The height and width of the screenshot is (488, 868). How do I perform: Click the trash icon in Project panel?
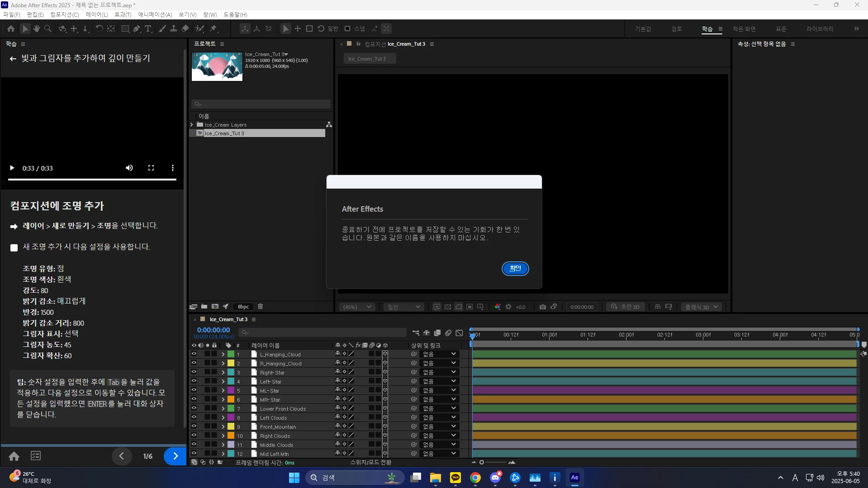(x=261, y=307)
